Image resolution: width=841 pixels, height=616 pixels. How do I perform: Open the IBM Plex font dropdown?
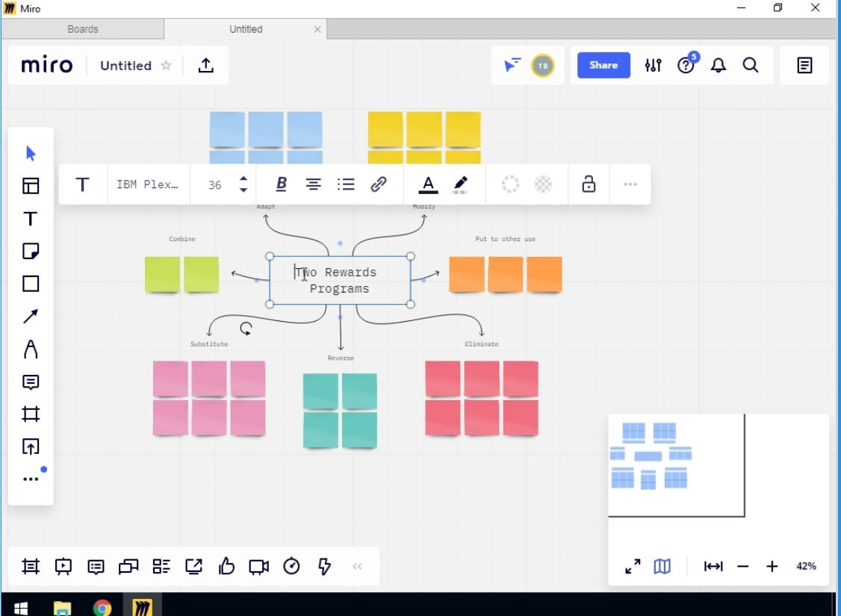147,184
